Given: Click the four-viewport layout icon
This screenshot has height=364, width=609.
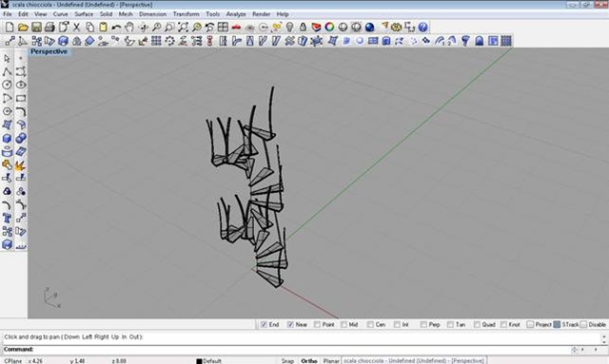Looking at the screenshot, I should click(x=223, y=28).
